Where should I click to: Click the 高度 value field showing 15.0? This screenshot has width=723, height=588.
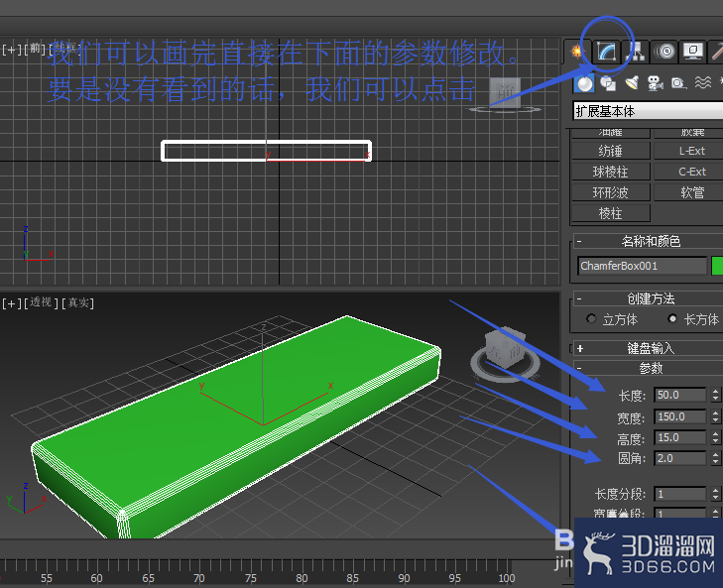[680, 437]
